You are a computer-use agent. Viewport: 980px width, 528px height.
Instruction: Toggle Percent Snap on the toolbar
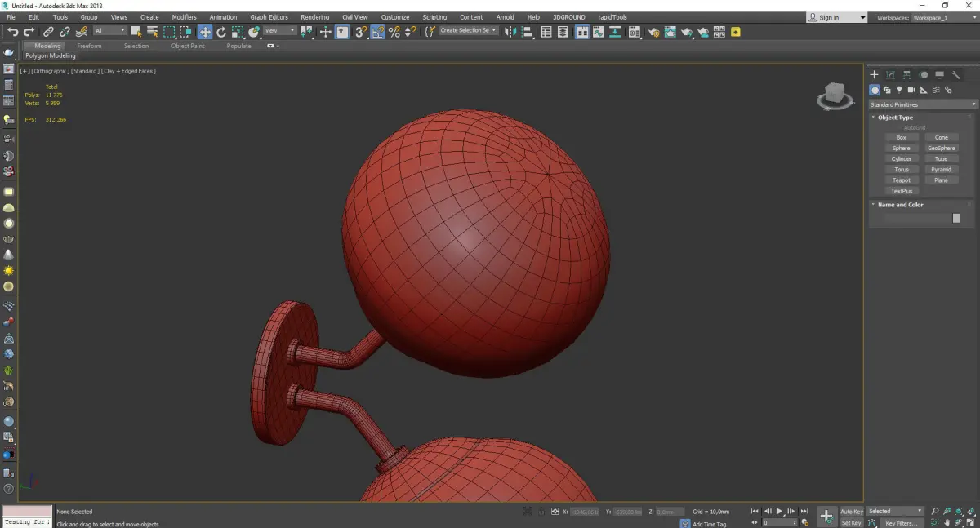click(x=394, y=32)
